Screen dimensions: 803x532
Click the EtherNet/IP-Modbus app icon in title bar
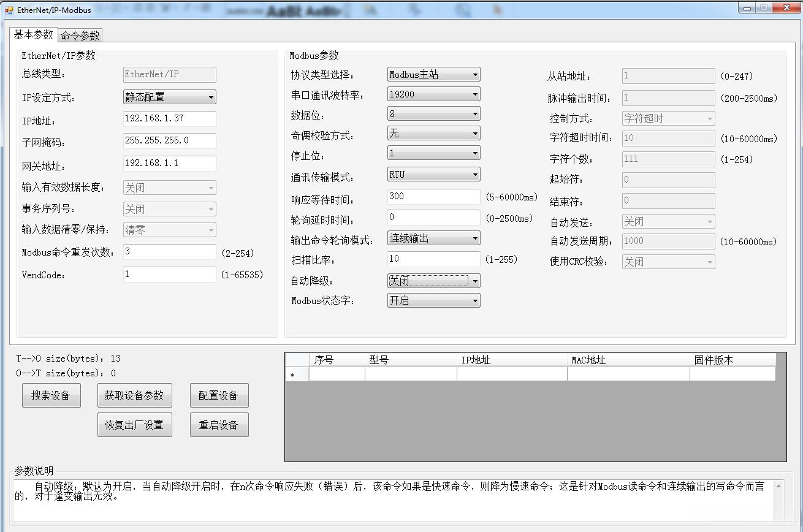tap(9, 10)
